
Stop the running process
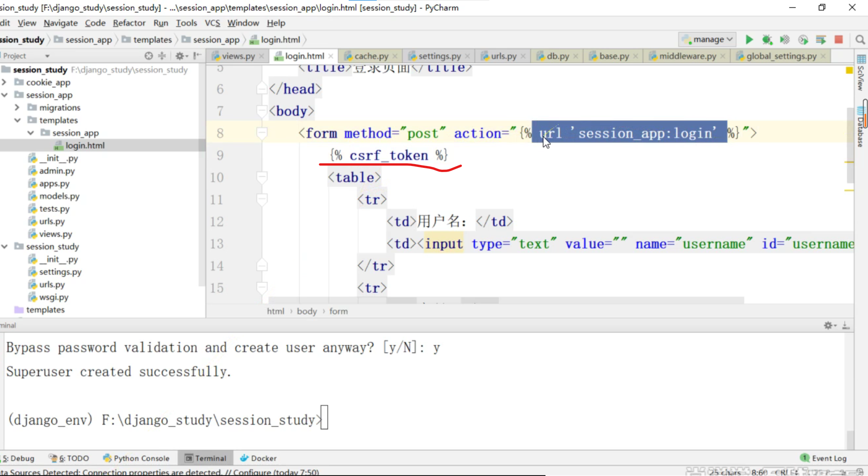point(839,40)
